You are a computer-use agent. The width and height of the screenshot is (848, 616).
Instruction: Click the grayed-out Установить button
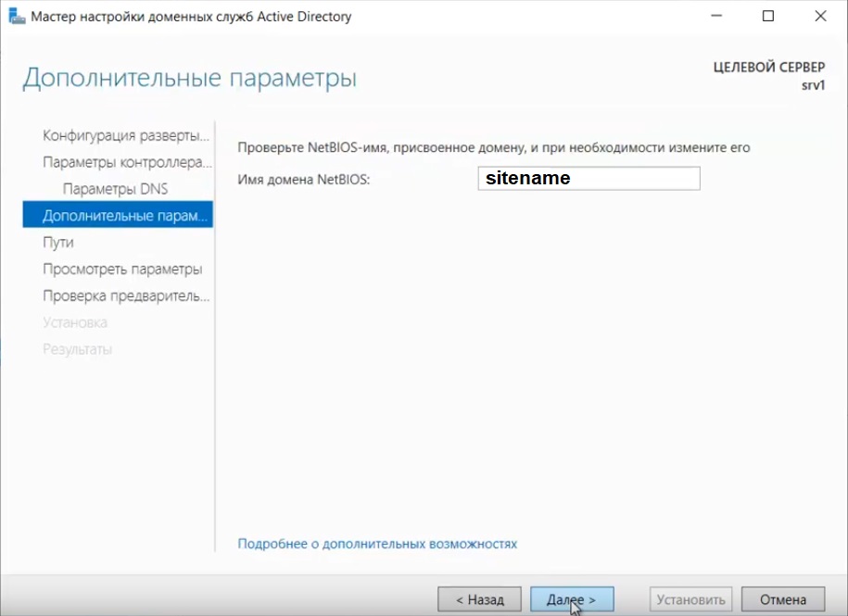tap(691, 599)
